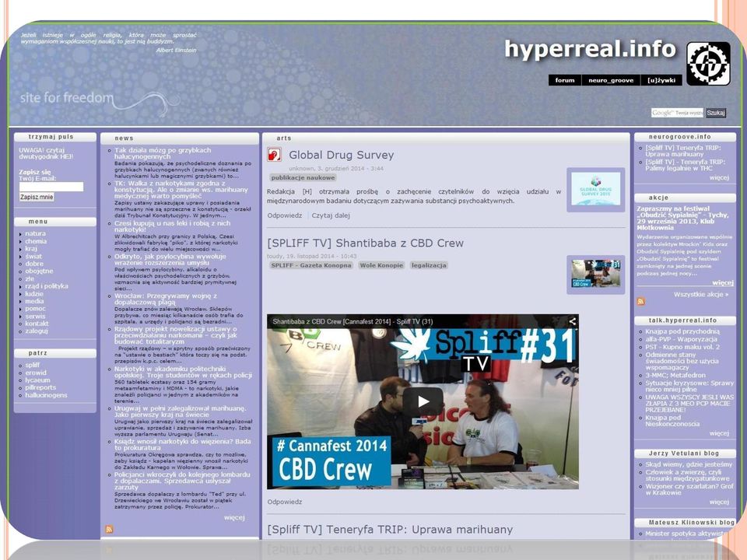Open the erowid link

[36, 373]
